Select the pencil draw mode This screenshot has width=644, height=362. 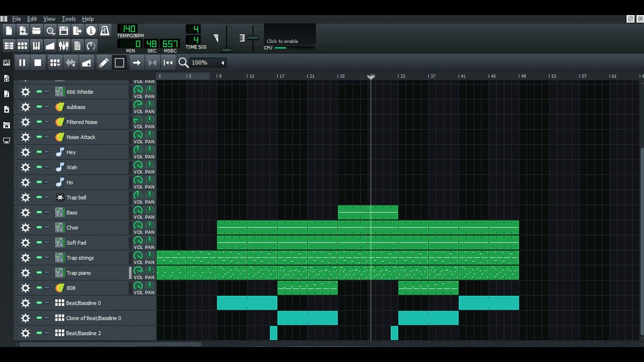(x=104, y=63)
